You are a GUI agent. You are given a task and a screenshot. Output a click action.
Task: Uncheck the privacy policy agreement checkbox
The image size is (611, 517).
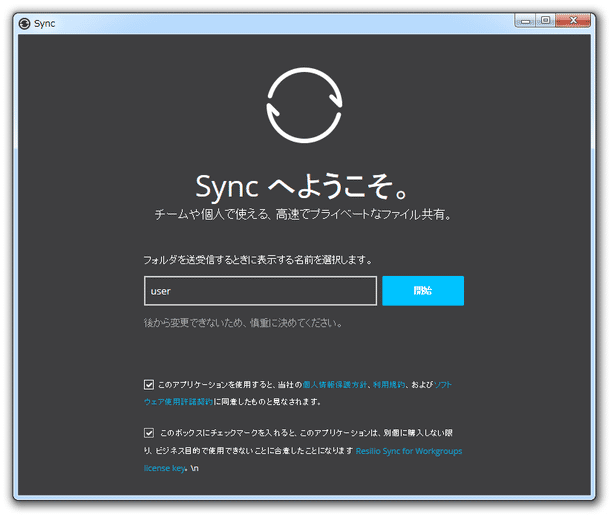pos(148,385)
